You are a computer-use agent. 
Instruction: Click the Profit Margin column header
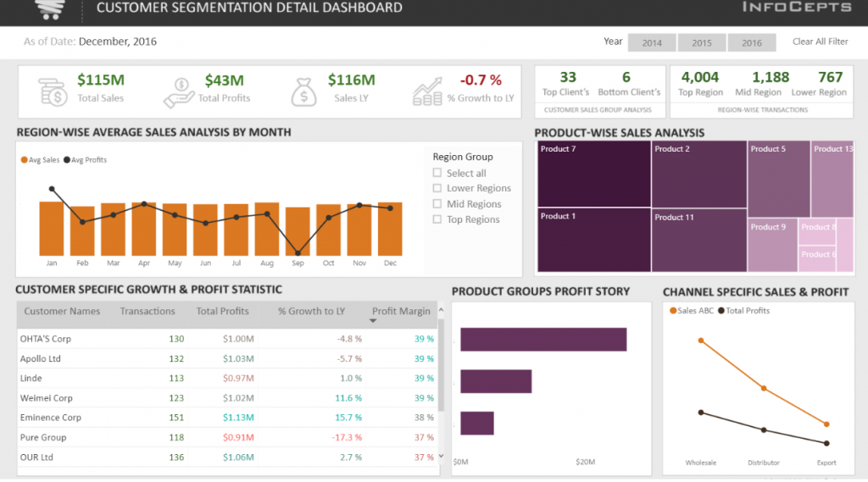coord(401,311)
